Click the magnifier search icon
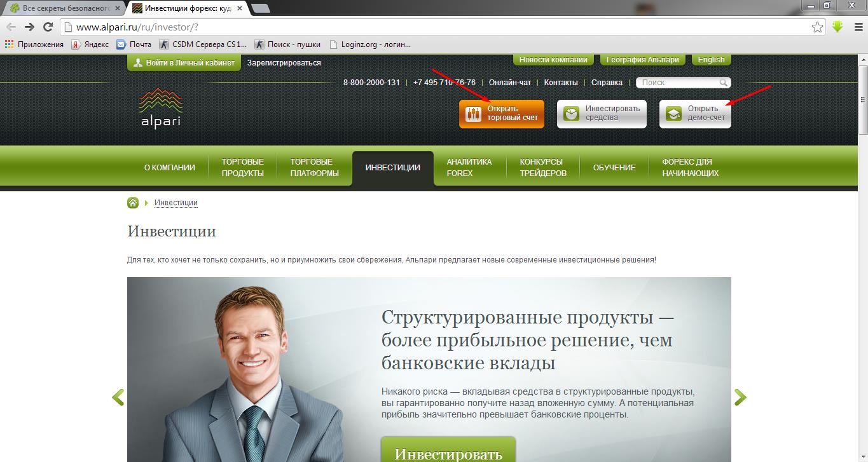868x462 pixels. tap(724, 83)
